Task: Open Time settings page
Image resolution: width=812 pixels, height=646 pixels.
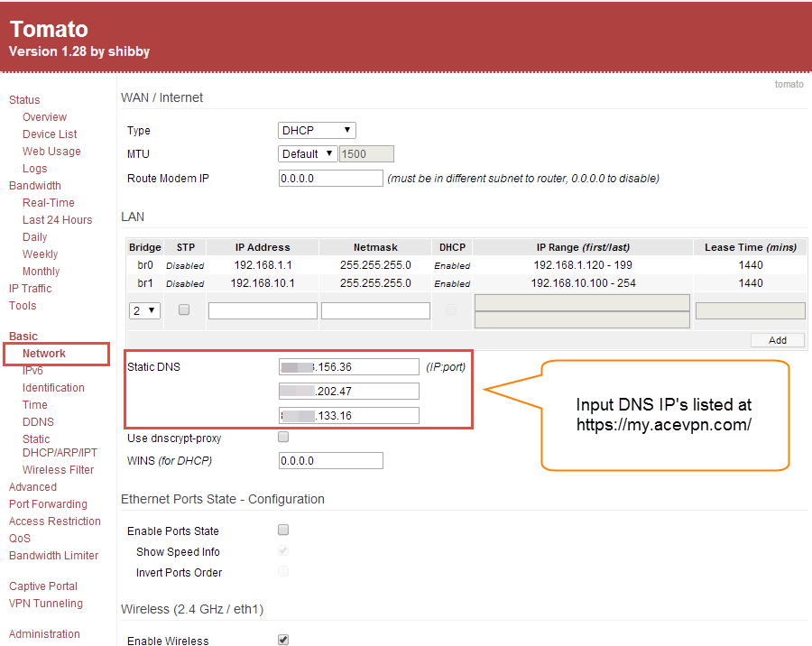Action: click(34, 404)
